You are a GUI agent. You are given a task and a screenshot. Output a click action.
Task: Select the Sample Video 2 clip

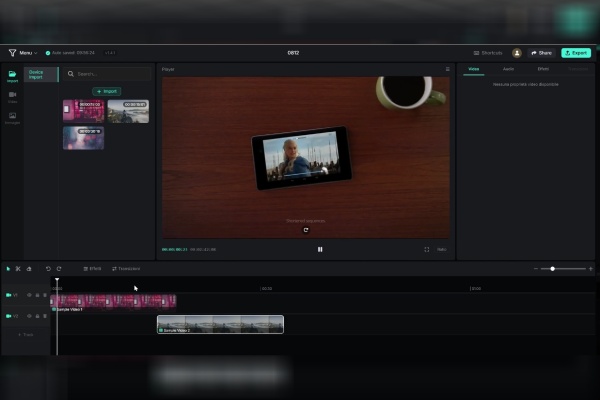[220, 324]
